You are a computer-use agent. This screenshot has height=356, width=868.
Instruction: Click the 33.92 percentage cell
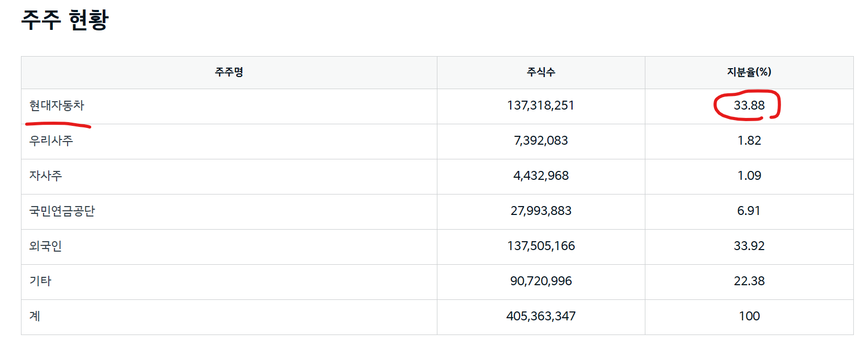[x=749, y=246]
